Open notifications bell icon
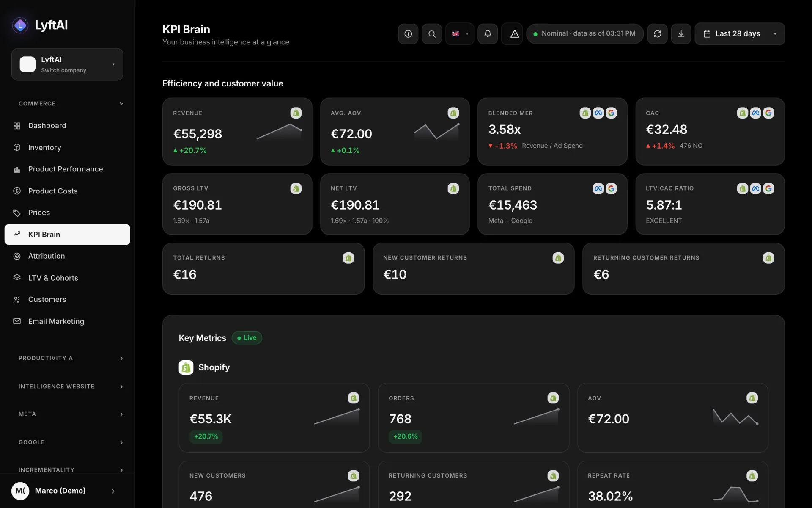The height and width of the screenshot is (508, 812). pos(488,34)
